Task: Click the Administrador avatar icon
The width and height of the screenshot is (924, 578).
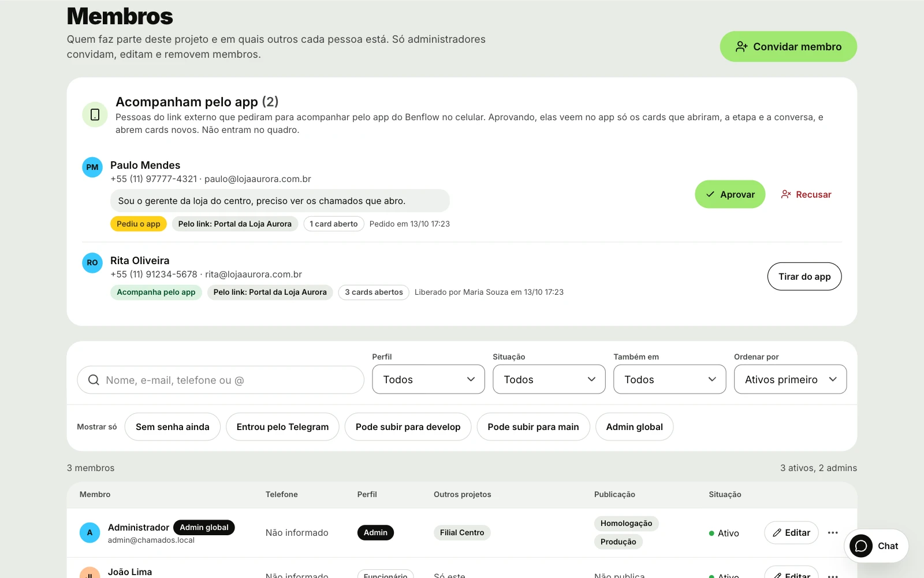Action: (90, 532)
